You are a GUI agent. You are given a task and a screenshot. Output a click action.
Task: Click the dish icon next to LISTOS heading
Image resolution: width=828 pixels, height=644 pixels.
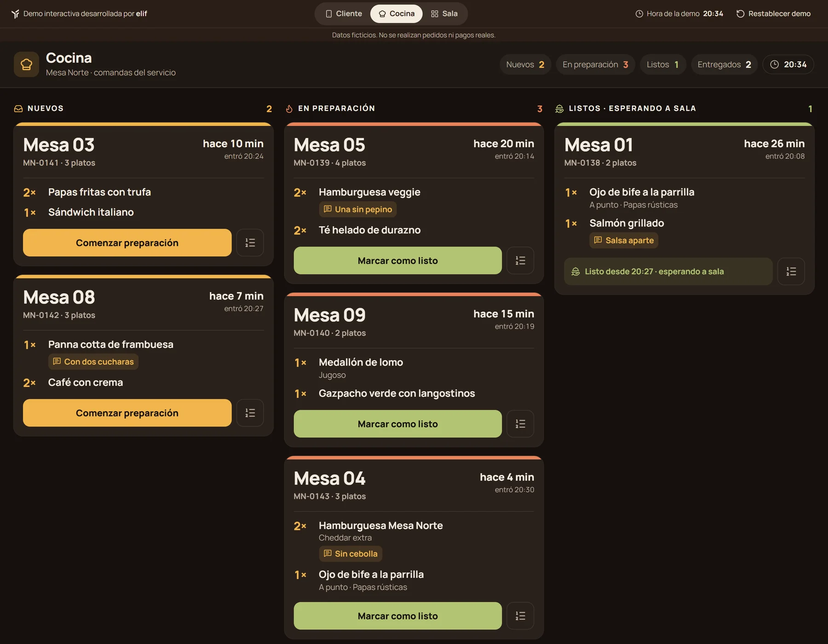[x=559, y=109]
